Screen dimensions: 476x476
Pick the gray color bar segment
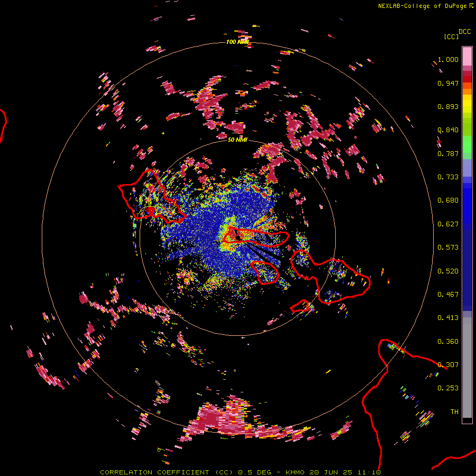(x=467, y=368)
